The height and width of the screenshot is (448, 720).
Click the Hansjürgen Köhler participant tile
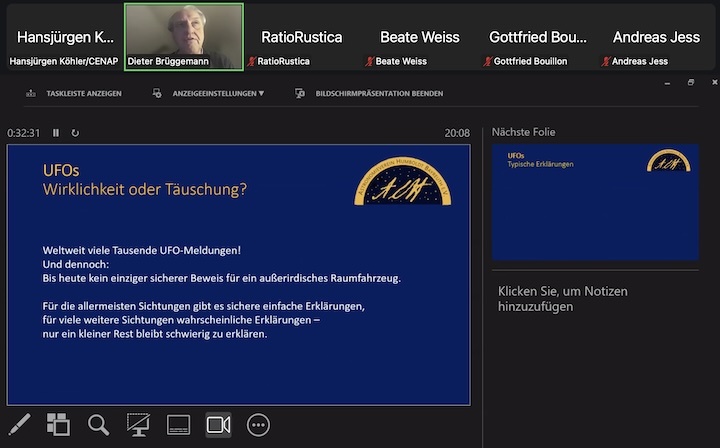tap(64, 37)
